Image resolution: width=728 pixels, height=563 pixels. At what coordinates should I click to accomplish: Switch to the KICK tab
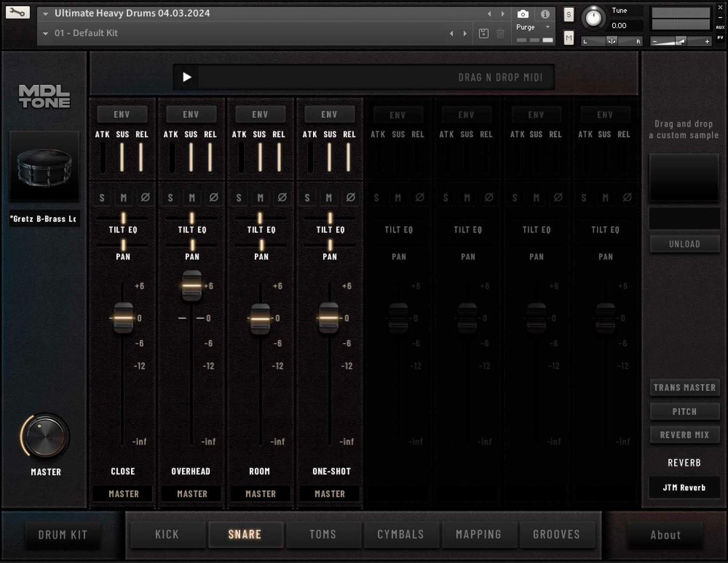point(167,534)
